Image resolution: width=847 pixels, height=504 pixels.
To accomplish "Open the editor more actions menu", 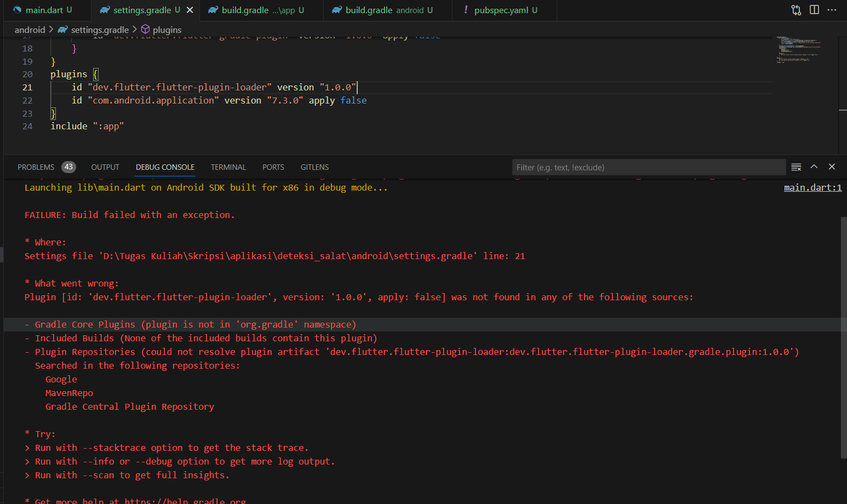I will point(832,10).
